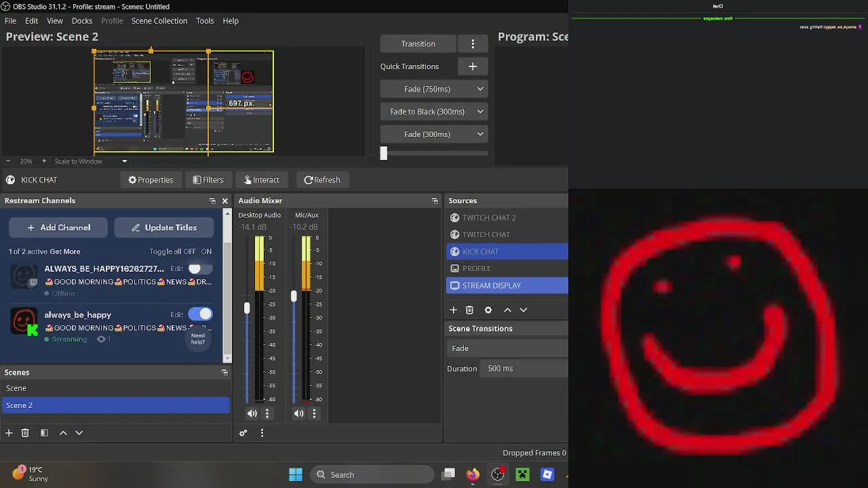Select the TWITCH CHAT 2 source
Screen dimensions: 868x488
(507, 218)
